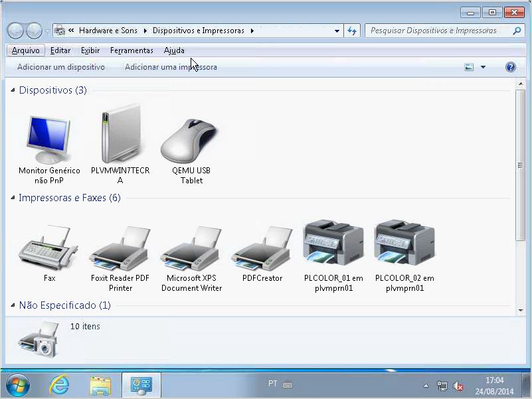Open Internet Explorer from the taskbar
This screenshot has width=532, height=399.
60,384
